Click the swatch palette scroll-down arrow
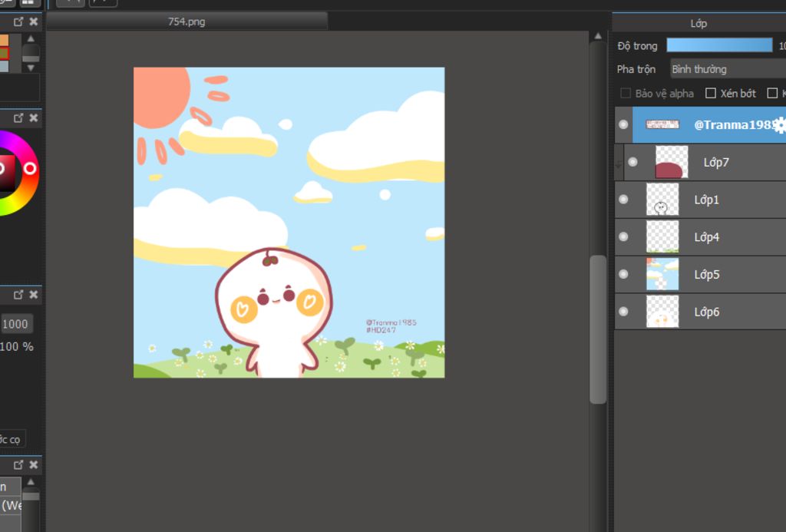 tap(31, 68)
